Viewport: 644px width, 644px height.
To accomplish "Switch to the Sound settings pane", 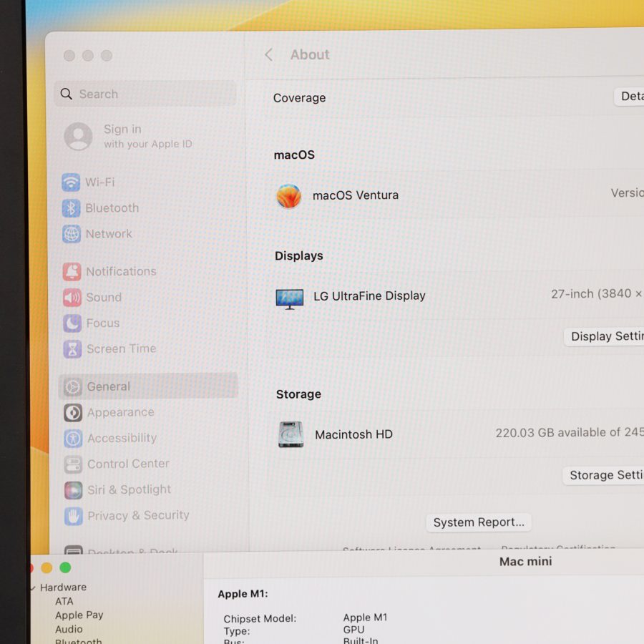I will [x=149, y=298].
